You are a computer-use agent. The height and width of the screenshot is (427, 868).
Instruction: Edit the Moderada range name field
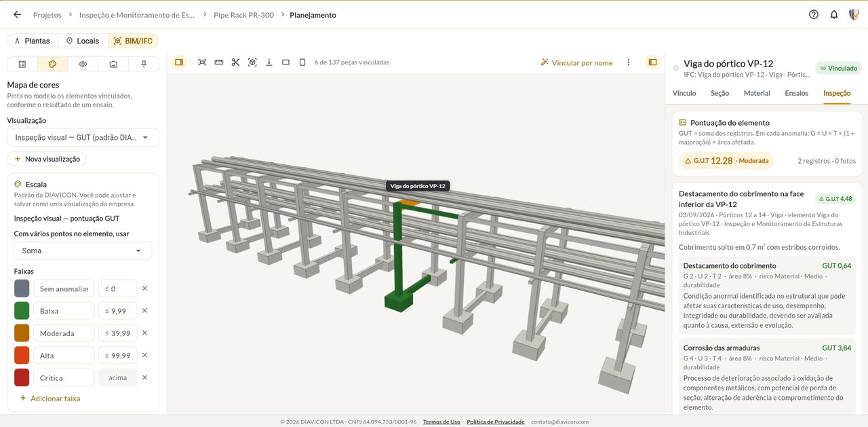(x=64, y=333)
